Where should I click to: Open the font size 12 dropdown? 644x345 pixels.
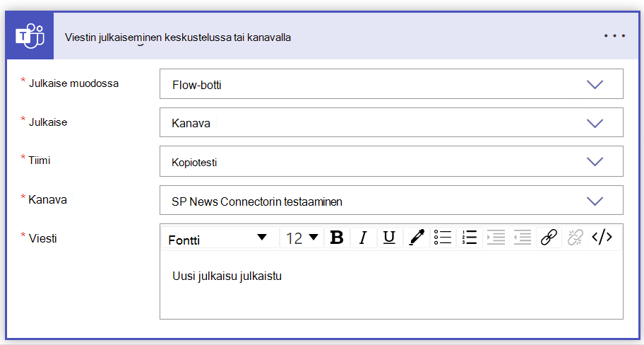(302, 238)
